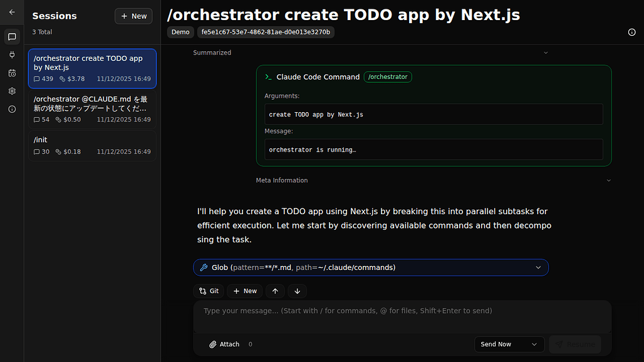The width and height of the screenshot is (644, 362).
Task: Select the /init session
Action: click(92, 145)
